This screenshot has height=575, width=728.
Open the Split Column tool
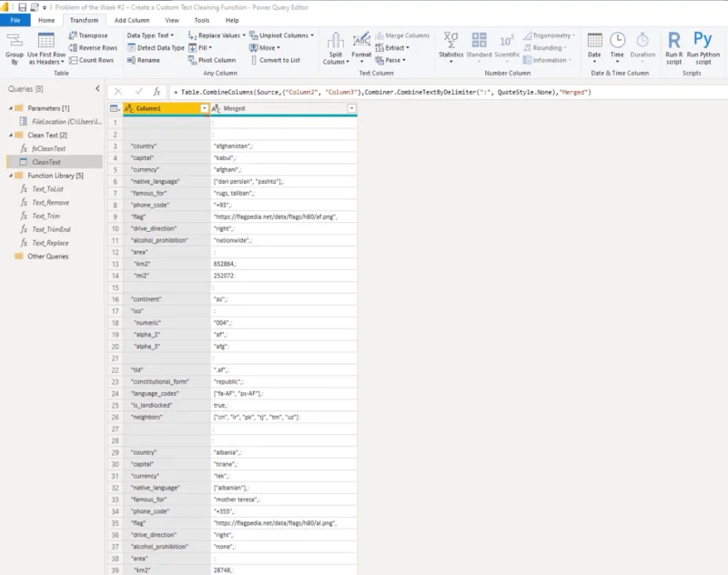click(x=335, y=48)
